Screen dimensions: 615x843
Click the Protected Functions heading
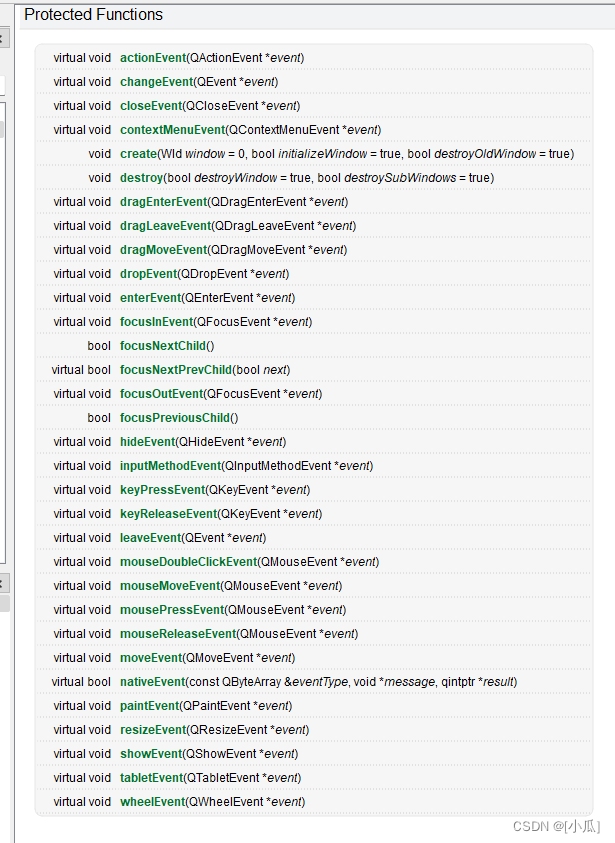(94, 15)
